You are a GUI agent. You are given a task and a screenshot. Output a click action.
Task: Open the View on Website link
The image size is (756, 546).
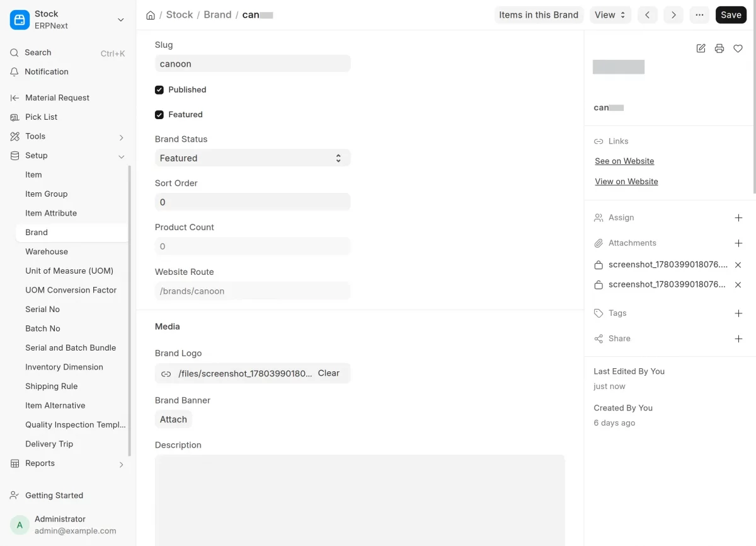click(x=626, y=182)
